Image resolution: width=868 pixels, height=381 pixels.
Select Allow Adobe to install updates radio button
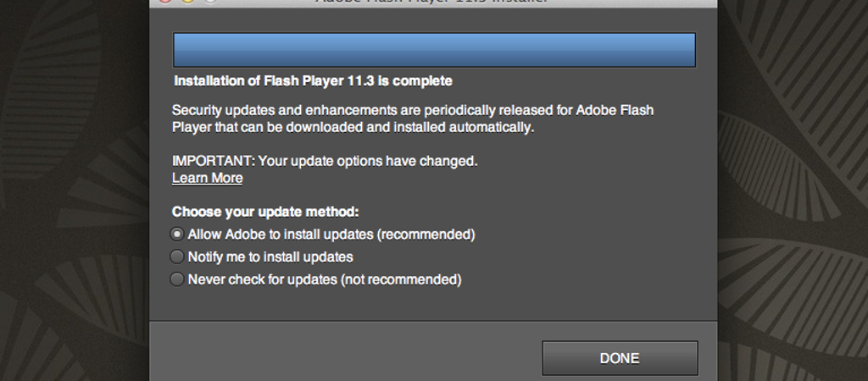[x=176, y=235]
